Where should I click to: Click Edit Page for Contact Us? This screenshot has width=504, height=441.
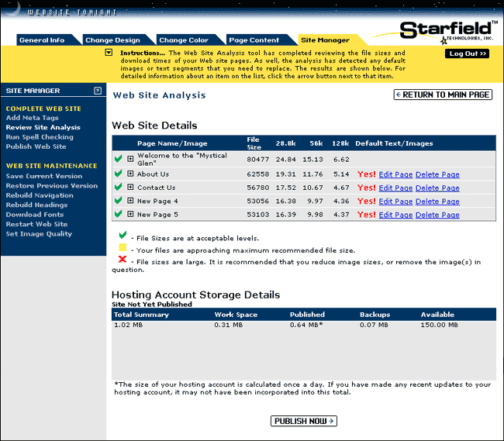click(x=395, y=188)
